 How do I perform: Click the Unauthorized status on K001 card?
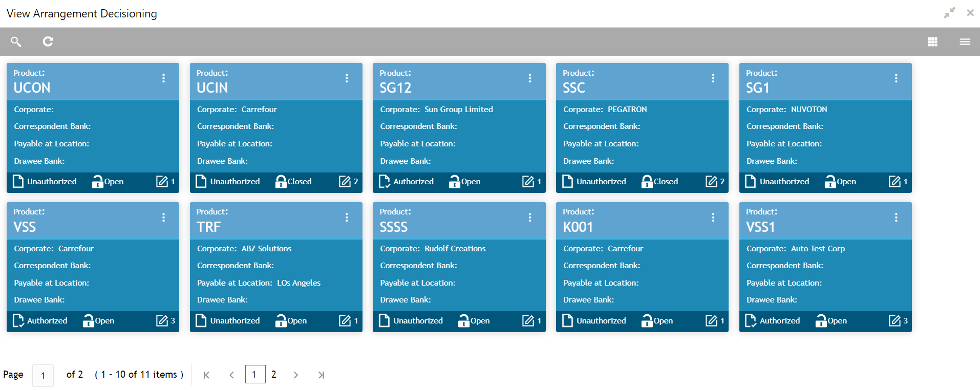(x=601, y=320)
